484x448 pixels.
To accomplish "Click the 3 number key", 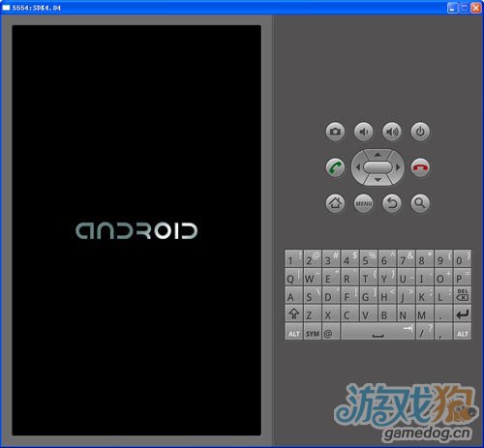I will [331, 258].
